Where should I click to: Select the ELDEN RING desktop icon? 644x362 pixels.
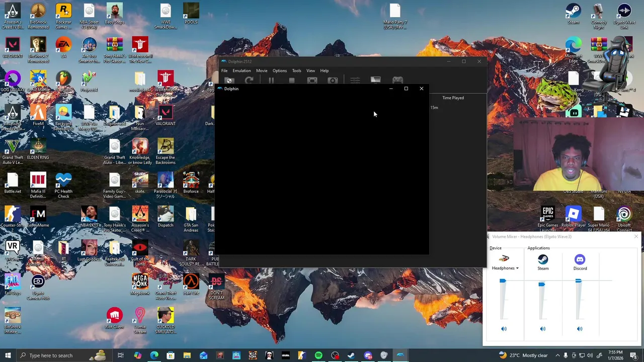(38, 149)
